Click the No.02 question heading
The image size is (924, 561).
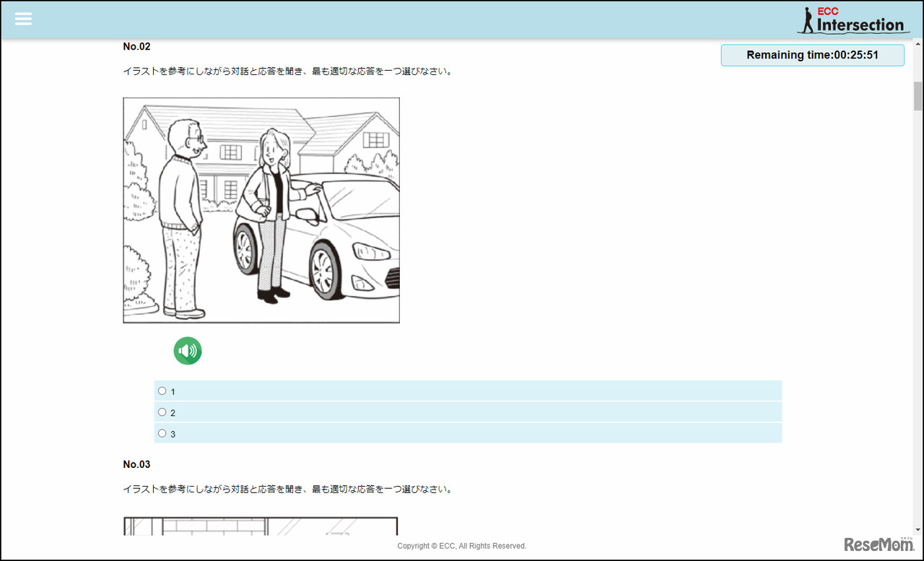(x=136, y=46)
